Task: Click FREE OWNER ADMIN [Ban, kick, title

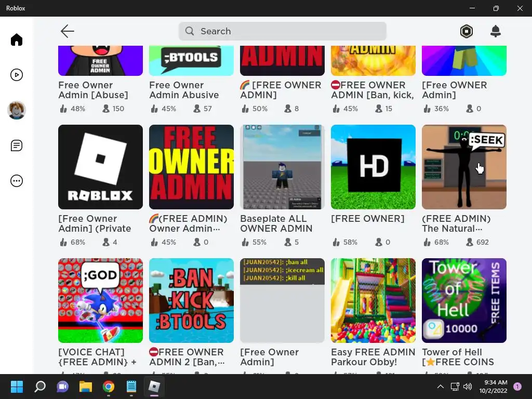Action: click(x=373, y=90)
